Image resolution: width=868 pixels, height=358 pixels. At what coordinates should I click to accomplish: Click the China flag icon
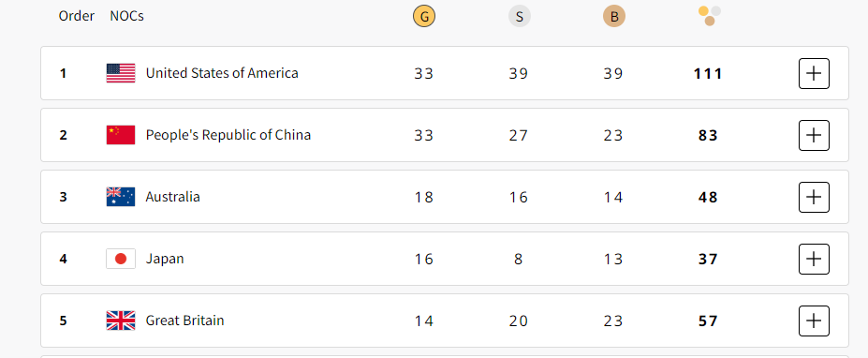tap(121, 135)
